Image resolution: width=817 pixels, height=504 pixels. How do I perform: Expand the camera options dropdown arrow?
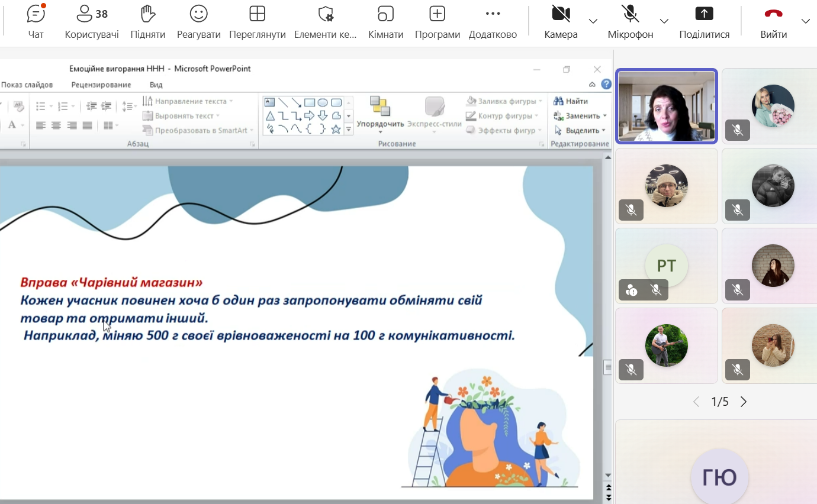(x=593, y=21)
